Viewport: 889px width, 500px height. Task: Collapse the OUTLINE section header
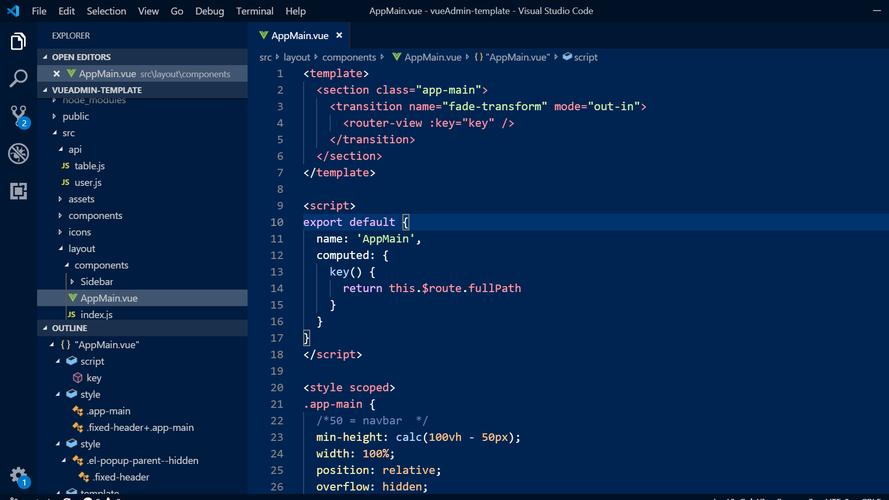point(69,328)
